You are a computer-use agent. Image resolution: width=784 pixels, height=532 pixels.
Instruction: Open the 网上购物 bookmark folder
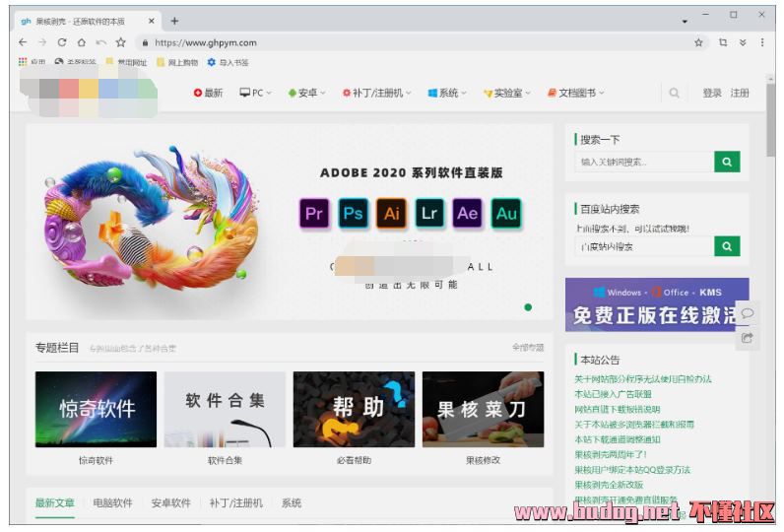(177, 62)
